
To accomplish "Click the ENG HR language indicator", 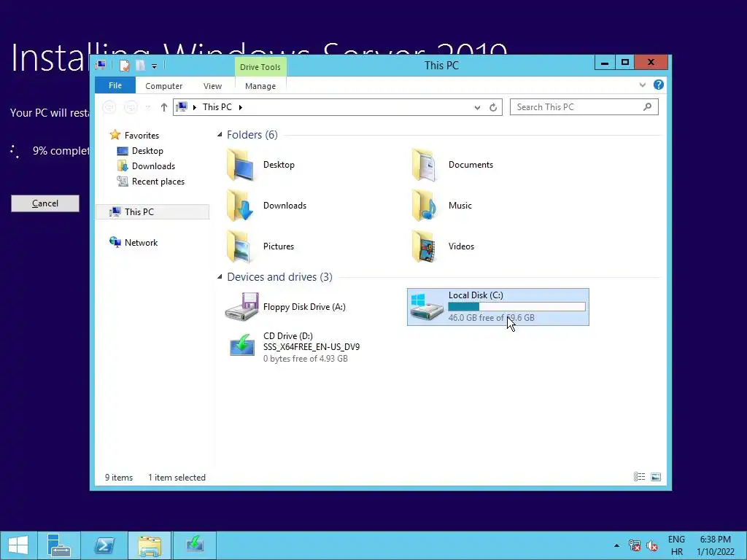I will 676,545.
